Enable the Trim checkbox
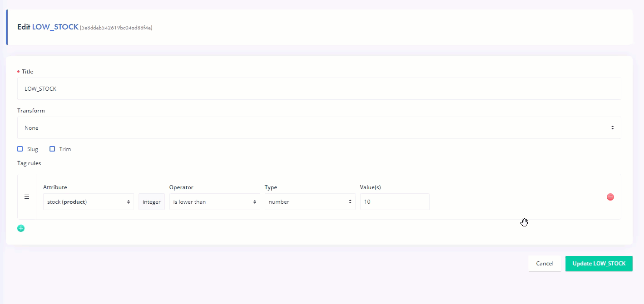The image size is (644, 304). point(52,149)
